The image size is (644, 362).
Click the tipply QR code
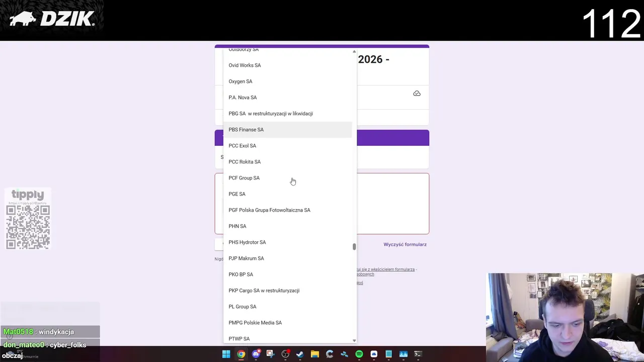pos(28,227)
